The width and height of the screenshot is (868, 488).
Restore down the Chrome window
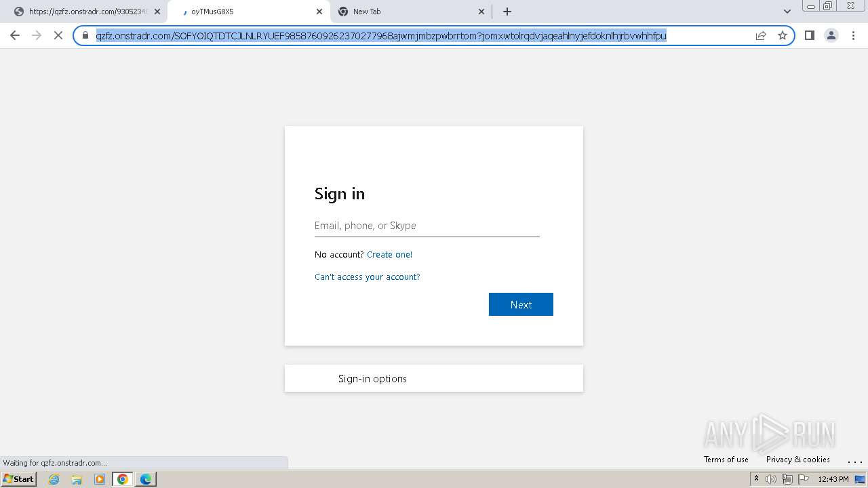coord(828,6)
